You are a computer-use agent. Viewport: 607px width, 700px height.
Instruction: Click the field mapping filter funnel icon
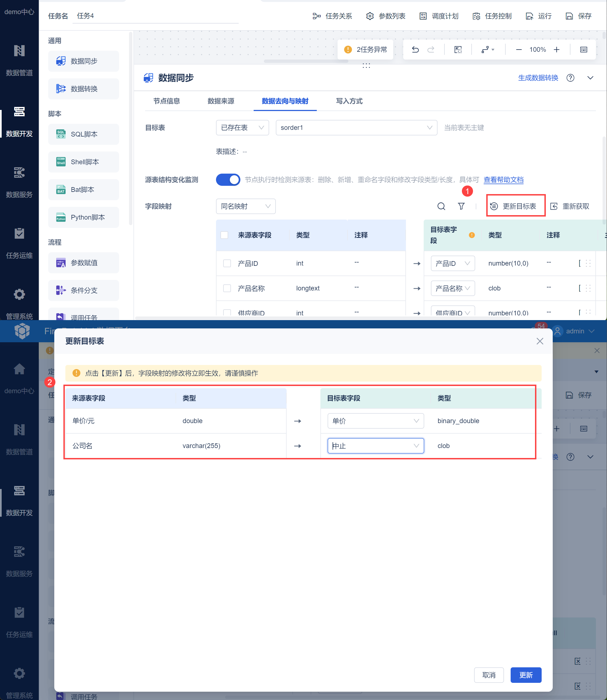click(461, 206)
